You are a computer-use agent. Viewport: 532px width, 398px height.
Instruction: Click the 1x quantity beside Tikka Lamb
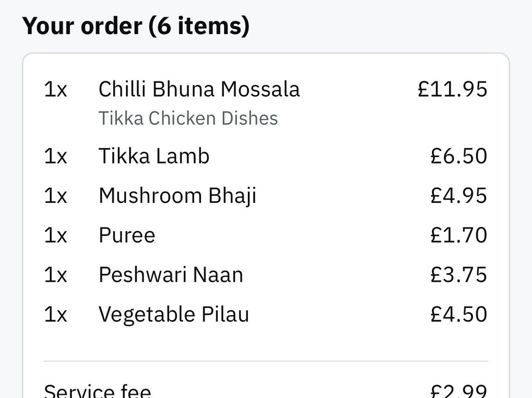(x=56, y=156)
